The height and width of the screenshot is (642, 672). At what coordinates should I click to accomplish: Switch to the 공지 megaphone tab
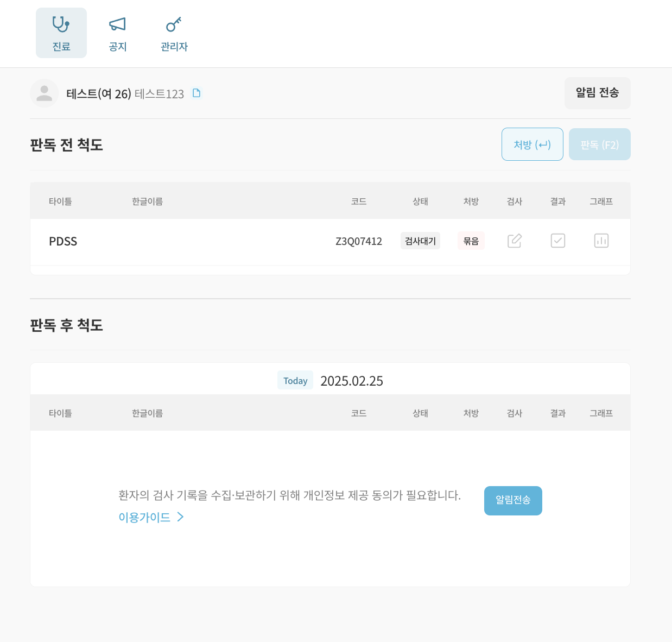click(118, 33)
